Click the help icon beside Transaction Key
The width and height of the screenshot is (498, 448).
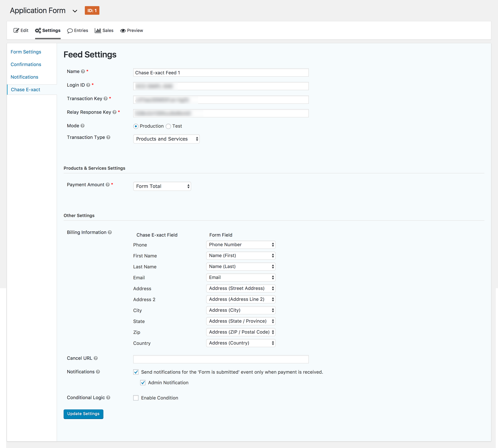[106, 99]
